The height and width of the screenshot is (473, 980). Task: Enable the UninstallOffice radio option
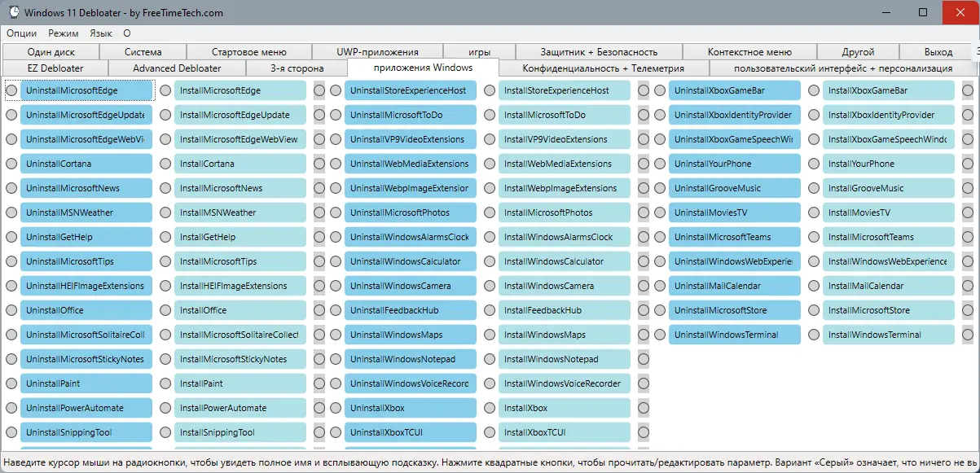[x=11, y=310]
